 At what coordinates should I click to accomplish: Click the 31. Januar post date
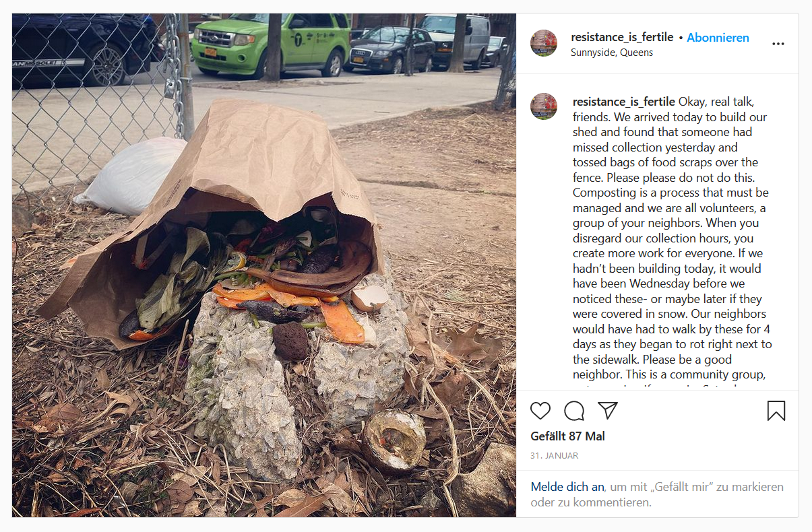coord(555,456)
